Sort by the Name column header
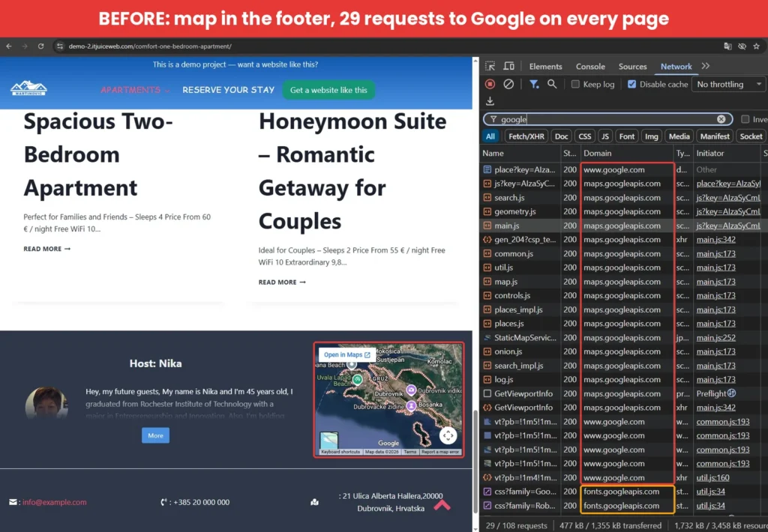 pyautogui.click(x=520, y=153)
